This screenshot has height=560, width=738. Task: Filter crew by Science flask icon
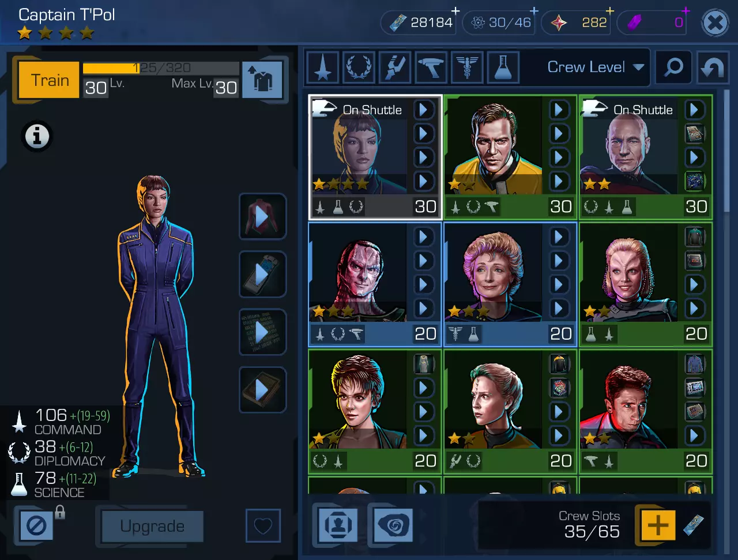[x=503, y=67]
